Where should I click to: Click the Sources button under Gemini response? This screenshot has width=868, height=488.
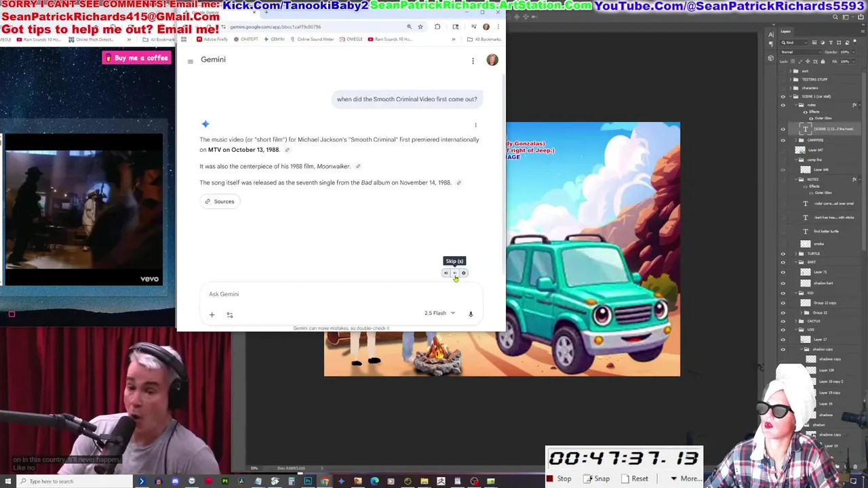(220, 201)
